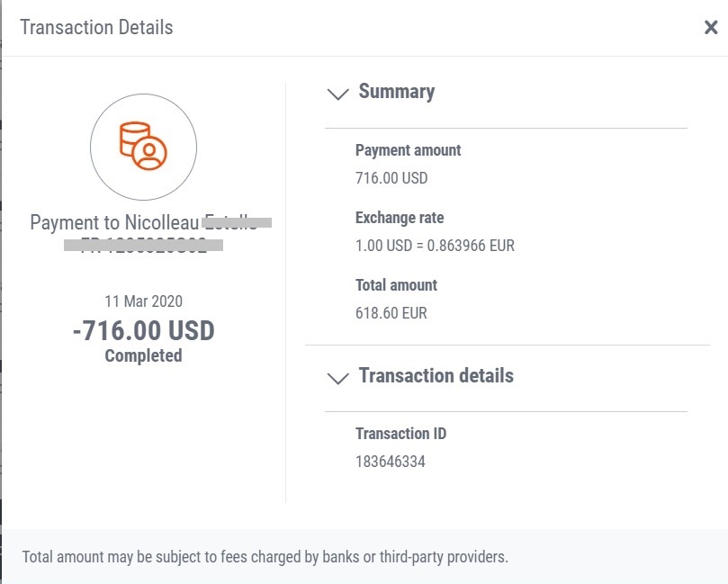Click the Transaction ID number 183646334
Viewport: 728px width, 584px height.
tap(391, 462)
